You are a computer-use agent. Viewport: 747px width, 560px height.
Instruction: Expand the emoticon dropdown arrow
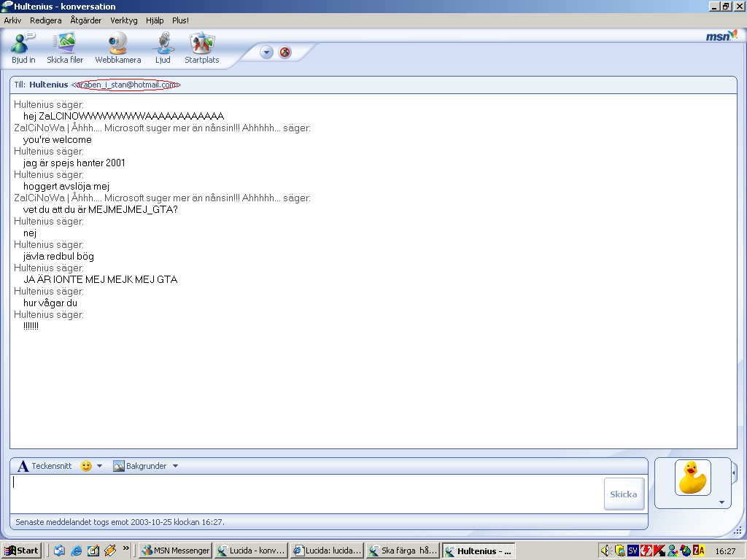[99, 466]
